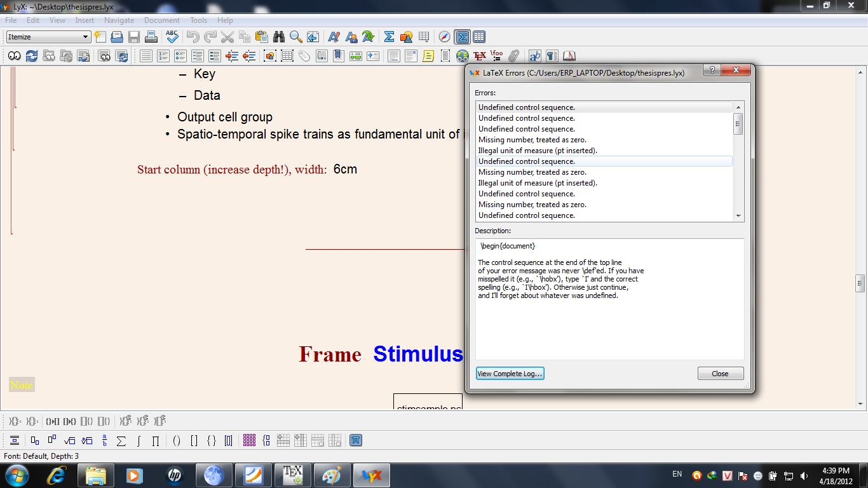The image size is (868, 488).
Task: Click the error list scrollbar down arrow
Action: (738, 215)
